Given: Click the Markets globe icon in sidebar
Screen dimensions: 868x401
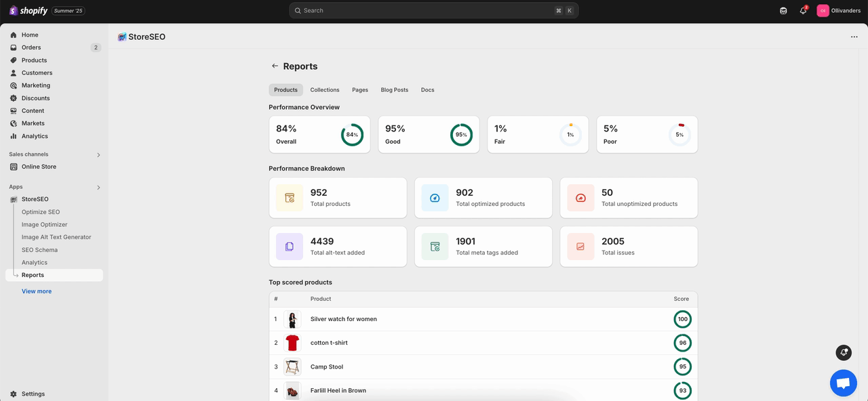Looking at the screenshot, I should pyautogui.click(x=14, y=123).
